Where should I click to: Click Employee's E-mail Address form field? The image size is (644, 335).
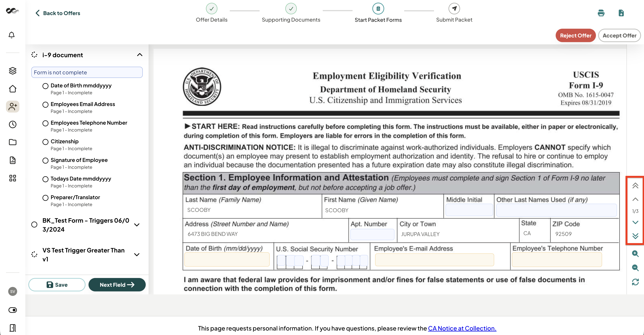[435, 260]
